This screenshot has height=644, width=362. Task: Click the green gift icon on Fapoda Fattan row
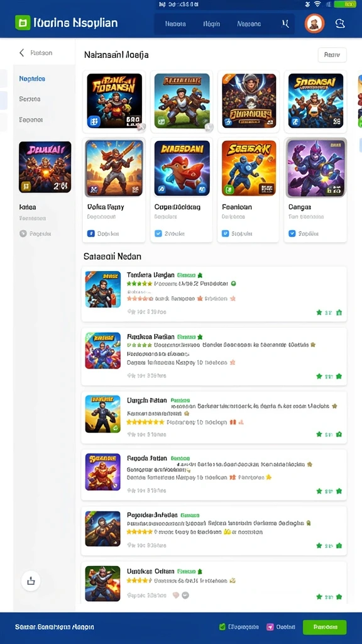pos(339,491)
